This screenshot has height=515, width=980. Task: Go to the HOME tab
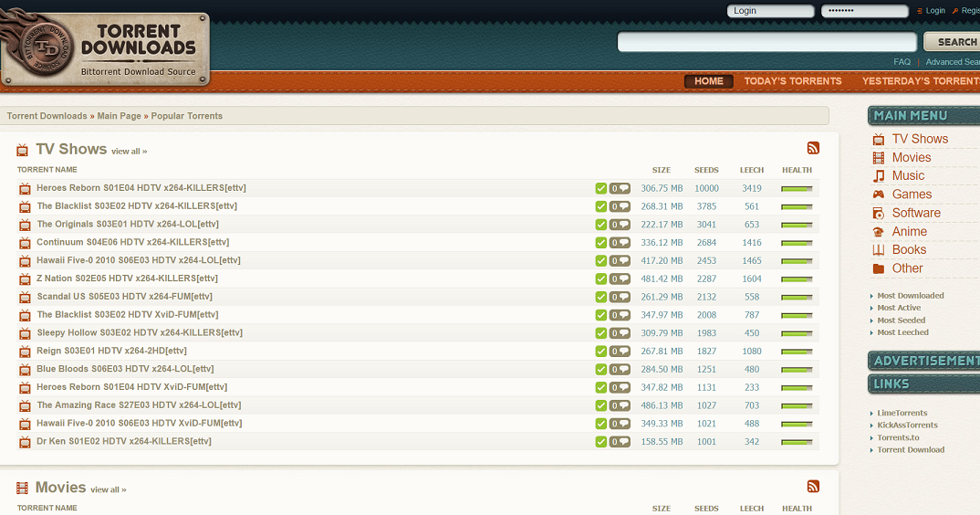[x=709, y=81]
